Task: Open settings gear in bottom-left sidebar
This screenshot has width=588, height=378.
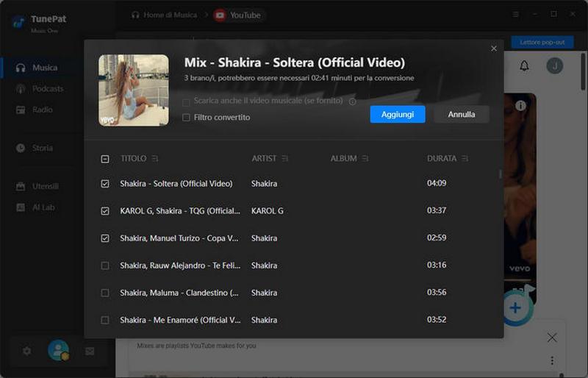Action: pyautogui.click(x=26, y=351)
